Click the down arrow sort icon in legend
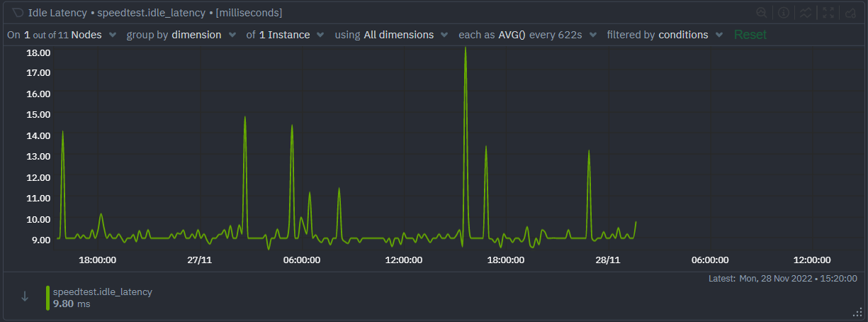 25,297
